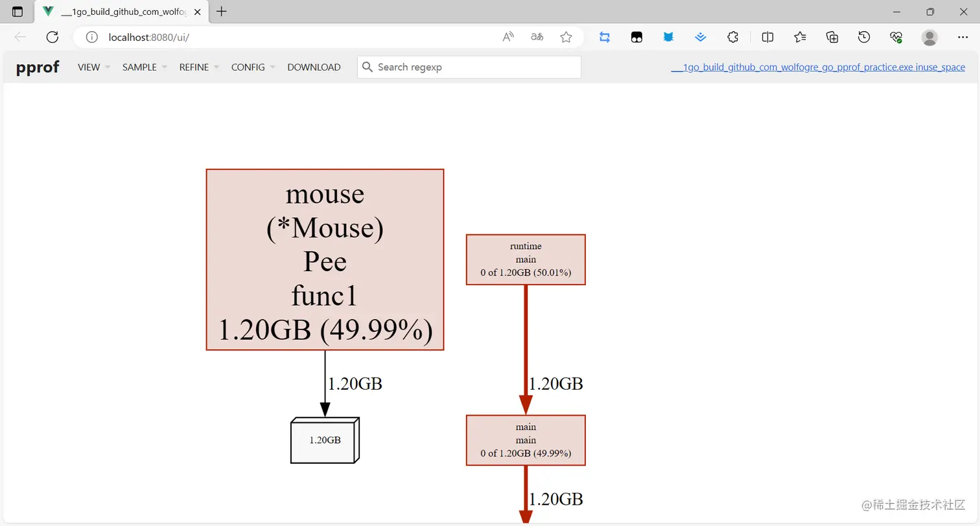Viewport: 980px width, 526px height.
Task: Reload the page with refresh icon
Action: (x=52, y=37)
